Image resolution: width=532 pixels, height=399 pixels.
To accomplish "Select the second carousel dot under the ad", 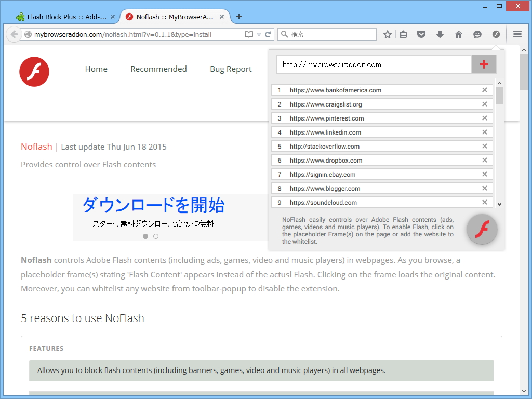I will pyautogui.click(x=155, y=236).
